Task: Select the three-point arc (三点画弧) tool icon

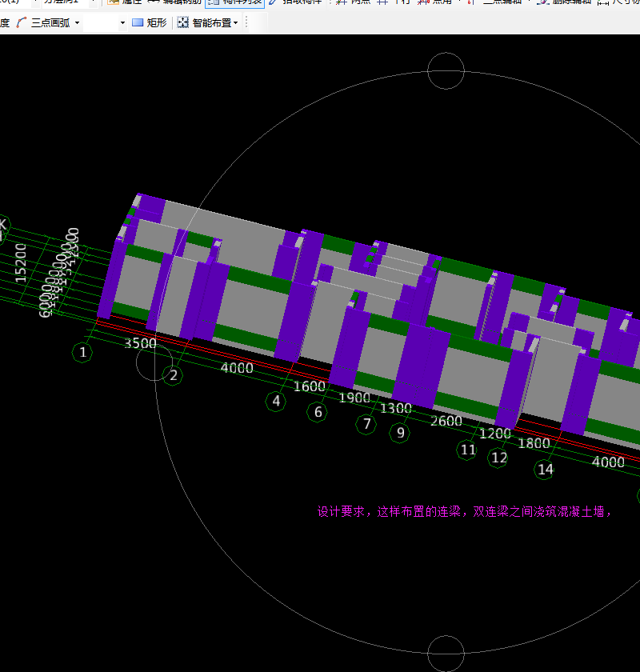Action: point(22,22)
